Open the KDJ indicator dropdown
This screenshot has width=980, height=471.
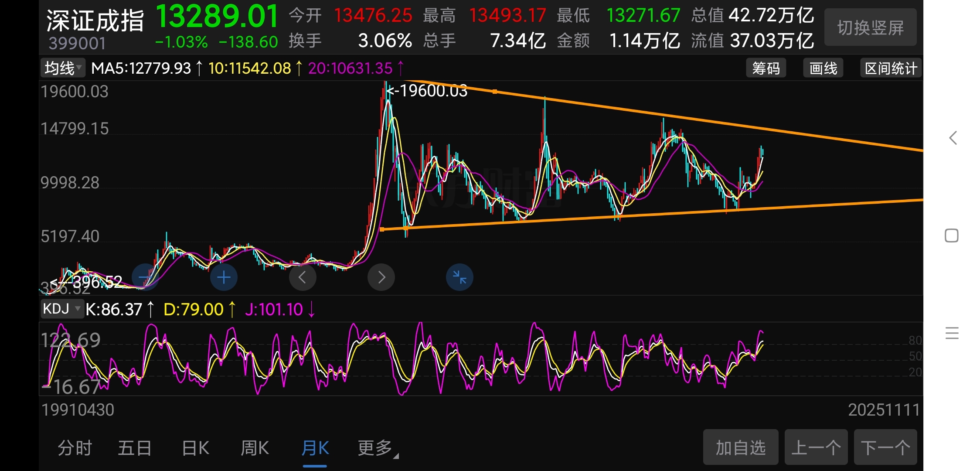tap(62, 309)
